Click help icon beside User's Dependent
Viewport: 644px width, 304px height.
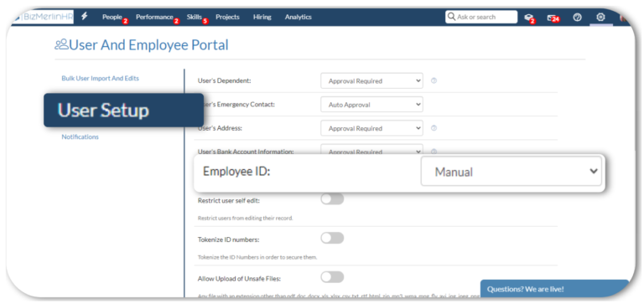(x=434, y=81)
